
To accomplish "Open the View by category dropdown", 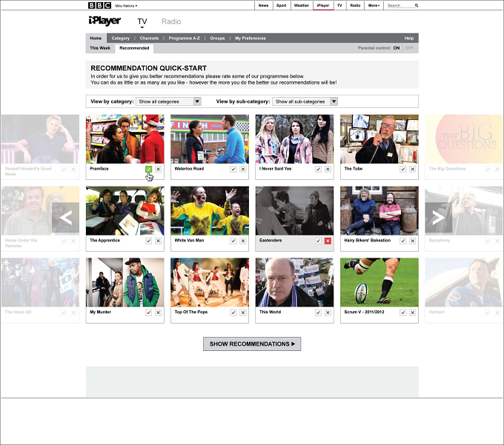I will [x=168, y=101].
